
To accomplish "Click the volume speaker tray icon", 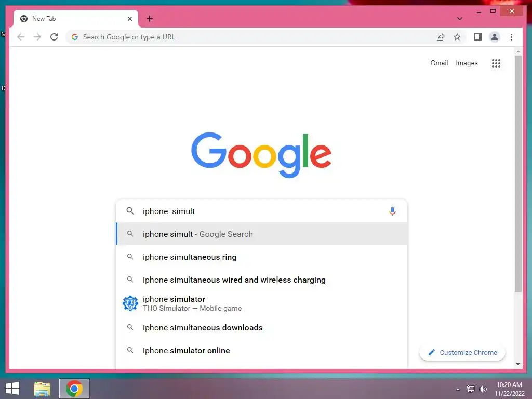I will [x=483, y=389].
